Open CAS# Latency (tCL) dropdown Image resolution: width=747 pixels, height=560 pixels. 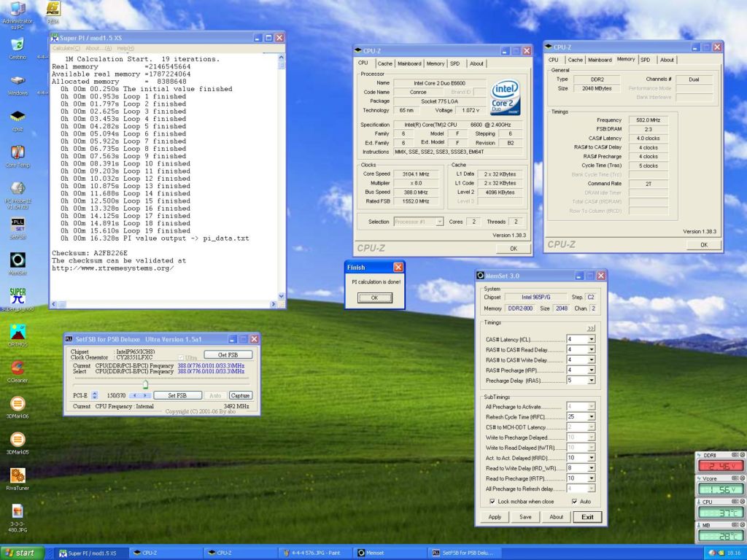591,339
